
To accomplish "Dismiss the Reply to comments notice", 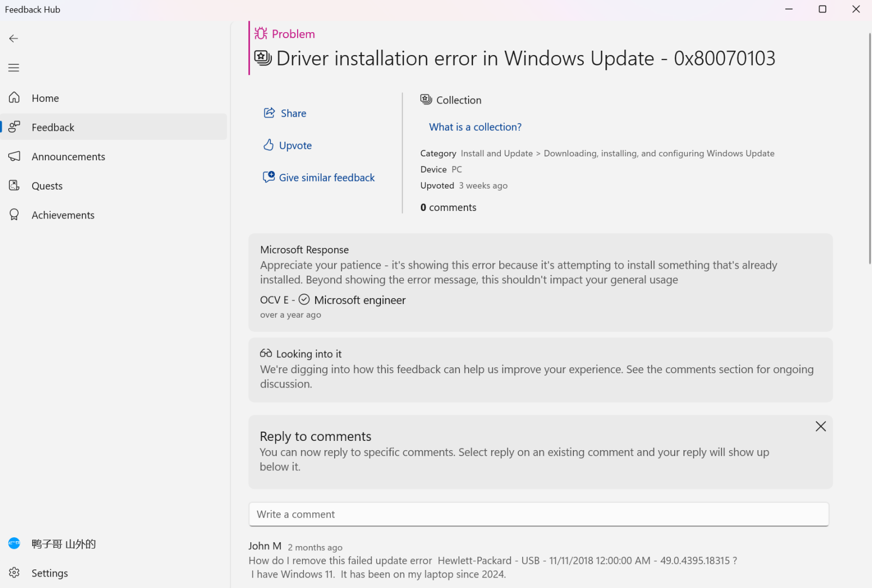I will click(x=820, y=426).
